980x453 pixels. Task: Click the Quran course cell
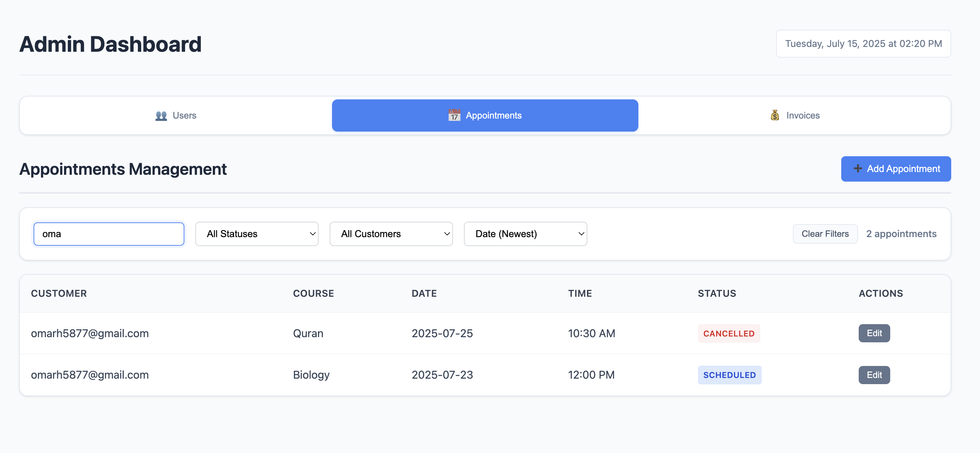(x=308, y=333)
